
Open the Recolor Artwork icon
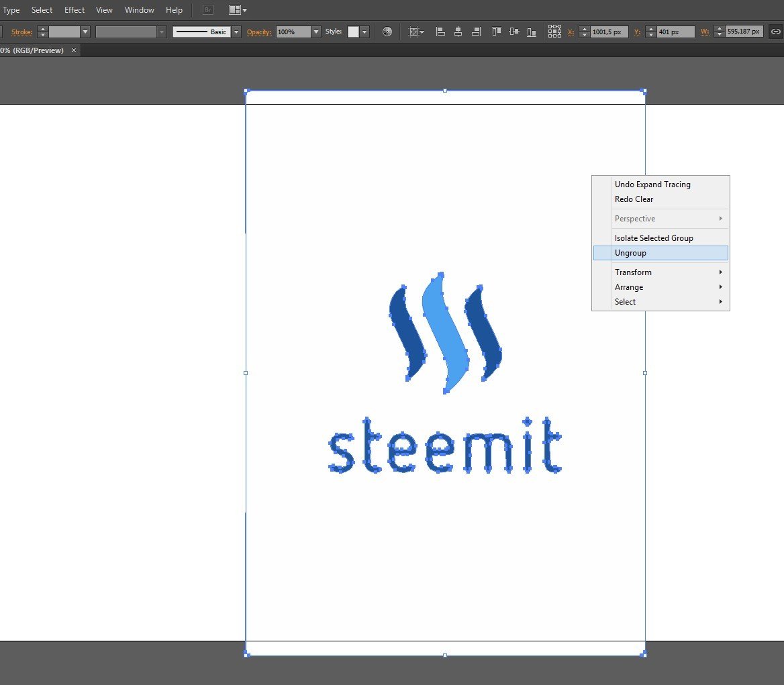pyautogui.click(x=387, y=32)
